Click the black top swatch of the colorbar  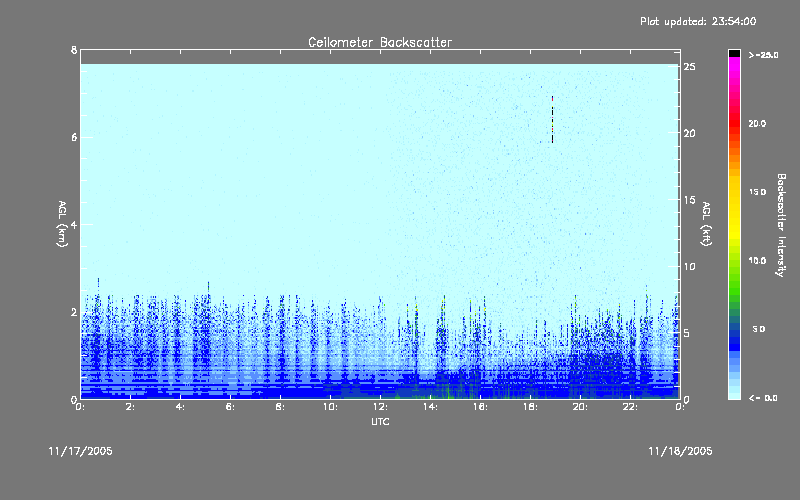734,53
